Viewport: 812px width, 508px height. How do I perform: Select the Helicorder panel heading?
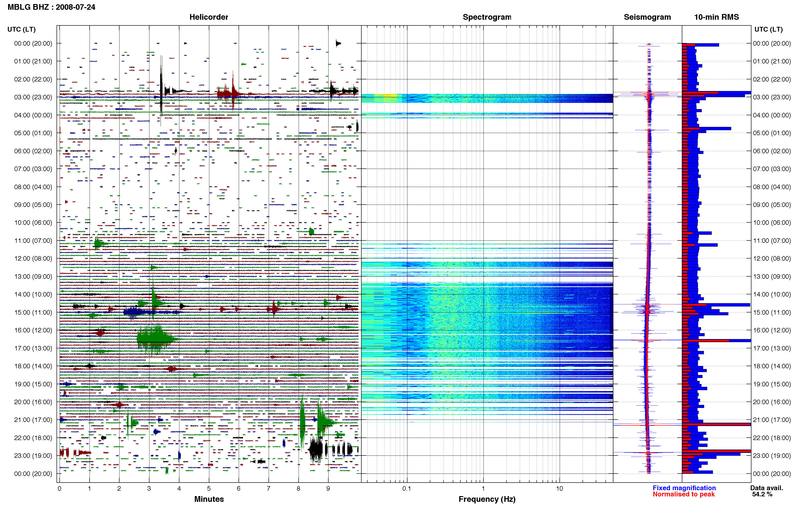point(209,17)
